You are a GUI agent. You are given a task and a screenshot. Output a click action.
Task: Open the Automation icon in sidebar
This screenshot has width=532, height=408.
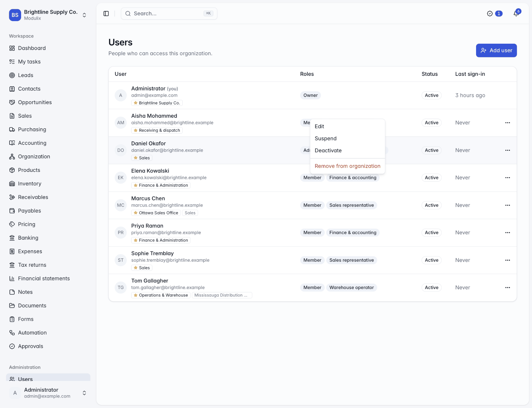[x=12, y=332]
